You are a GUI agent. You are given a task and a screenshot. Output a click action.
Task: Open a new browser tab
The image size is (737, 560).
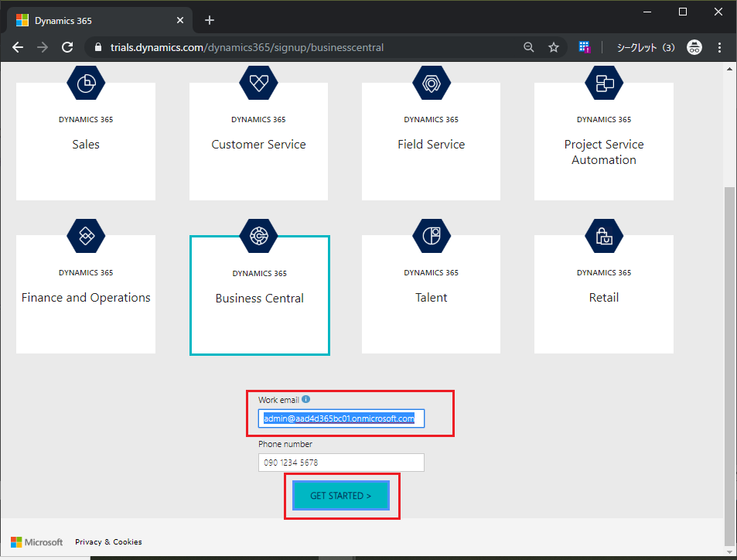pos(210,20)
